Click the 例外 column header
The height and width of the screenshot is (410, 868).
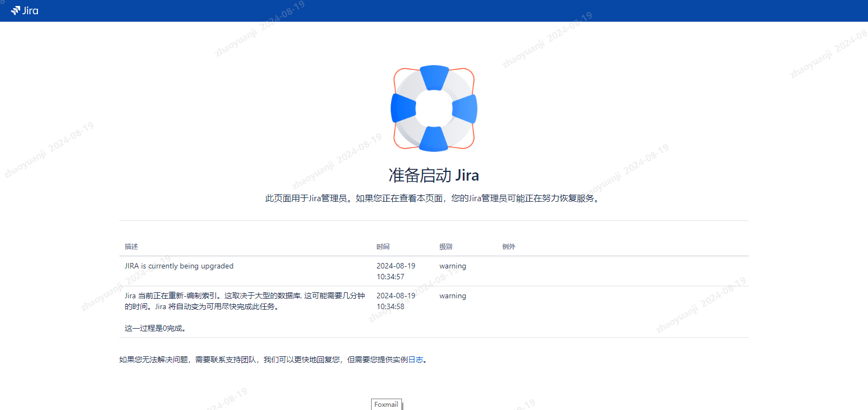[509, 247]
